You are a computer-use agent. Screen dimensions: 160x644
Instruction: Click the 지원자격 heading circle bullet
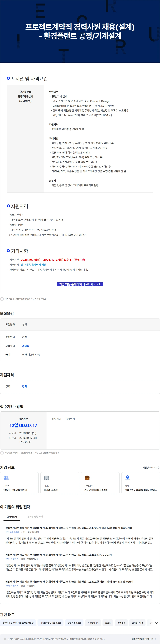(8, 206)
